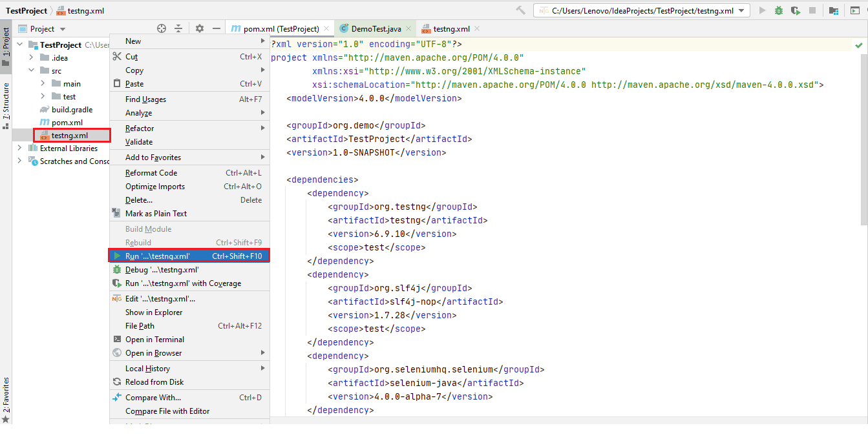Choose Open in Terminal menu entry
Image resolution: width=868 pixels, height=439 pixels.
[154, 340]
